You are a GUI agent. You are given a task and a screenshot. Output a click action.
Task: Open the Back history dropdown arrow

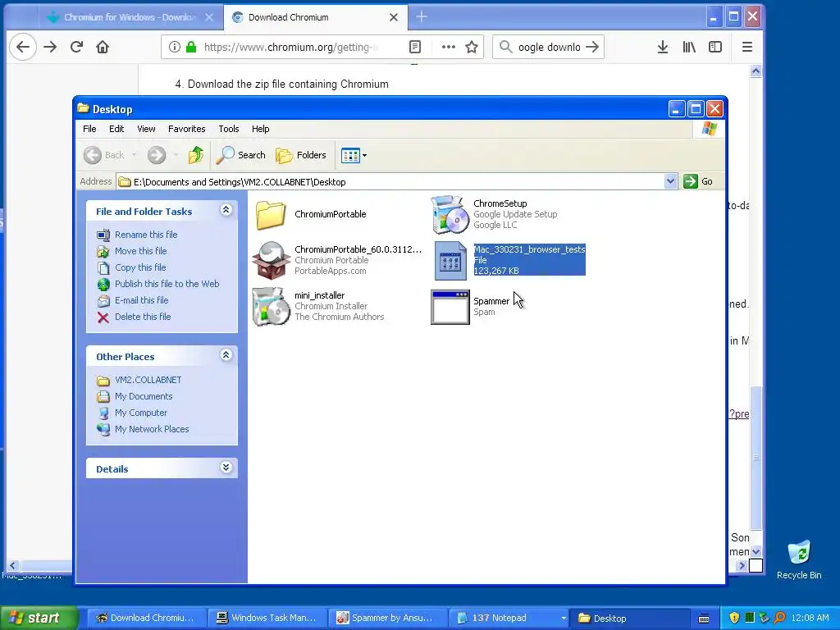click(x=134, y=155)
